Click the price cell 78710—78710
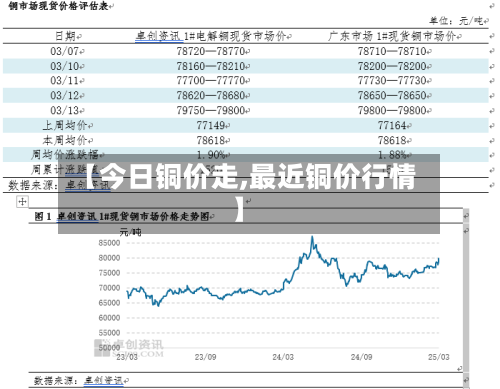 coord(392,51)
